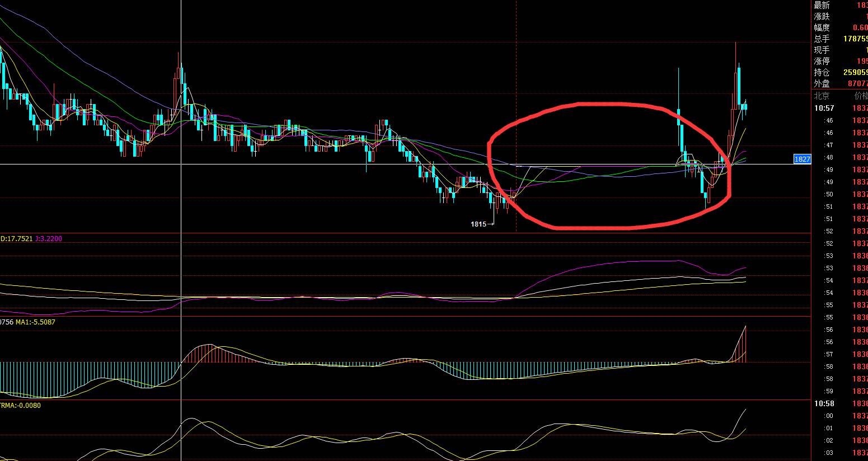The width and height of the screenshot is (868, 461).
Task: Select the MA1:-5.5087 indicator label
Action: coord(35,322)
